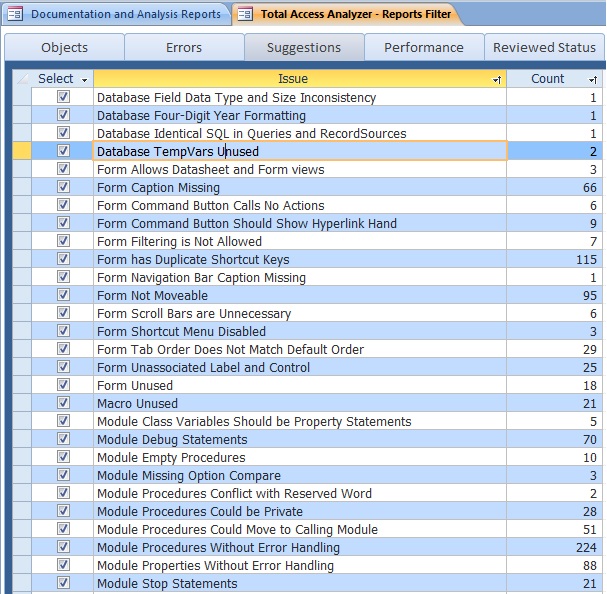This screenshot has height=594, width=607.
Task: Open the Performance tab
Action: [x=424, y=47]
